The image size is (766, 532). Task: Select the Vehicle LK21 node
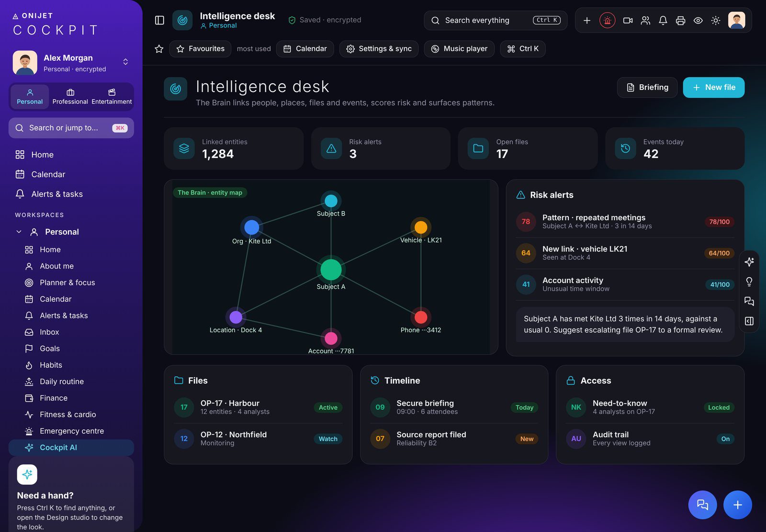click(421, 227)
